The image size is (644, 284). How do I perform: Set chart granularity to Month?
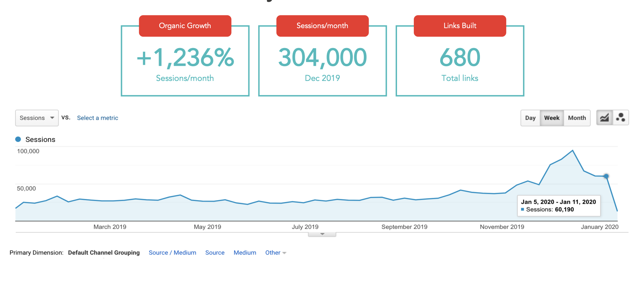point(577,118)
